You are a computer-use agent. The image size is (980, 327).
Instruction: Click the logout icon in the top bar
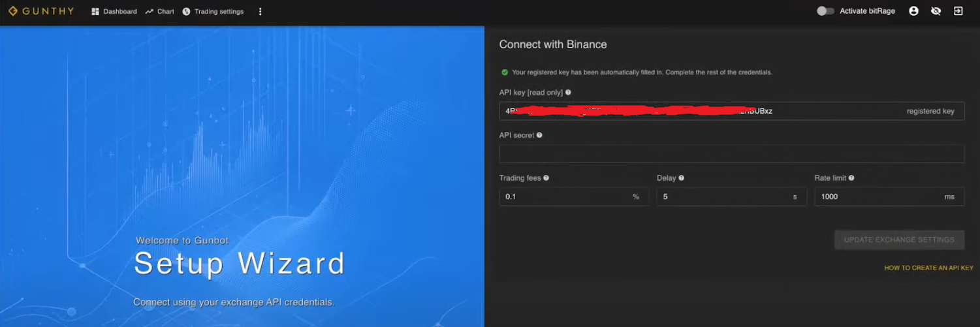coord(958,11)
